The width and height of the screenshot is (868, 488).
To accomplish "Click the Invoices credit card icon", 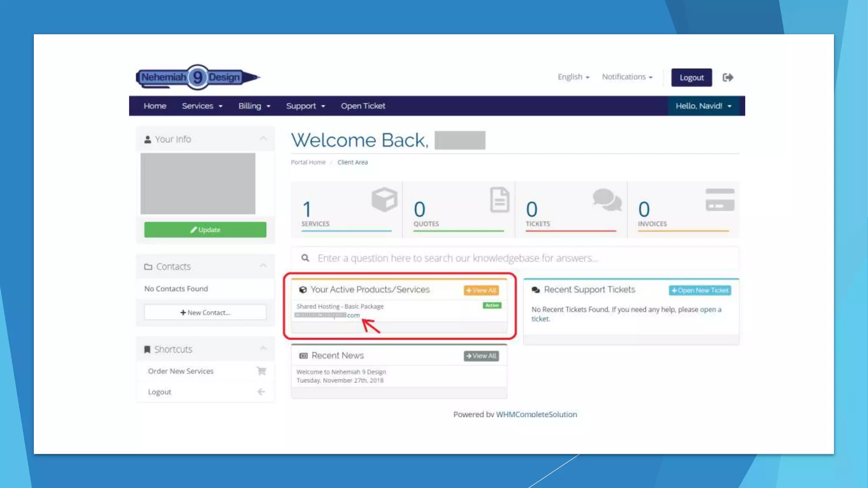I will [x=720, y=200].
